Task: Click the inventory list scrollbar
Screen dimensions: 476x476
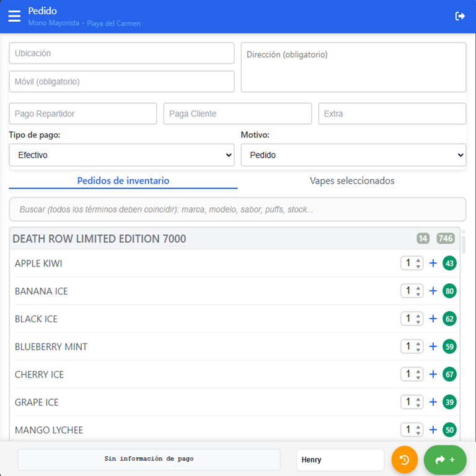Action: pos(463,242)
